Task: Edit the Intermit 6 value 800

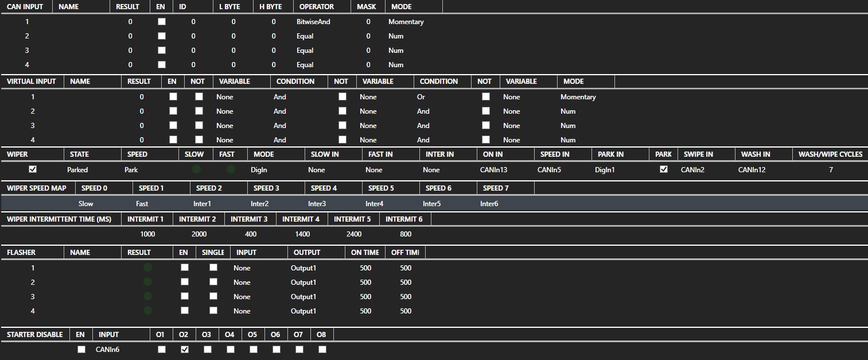Action: click(406, 234)
